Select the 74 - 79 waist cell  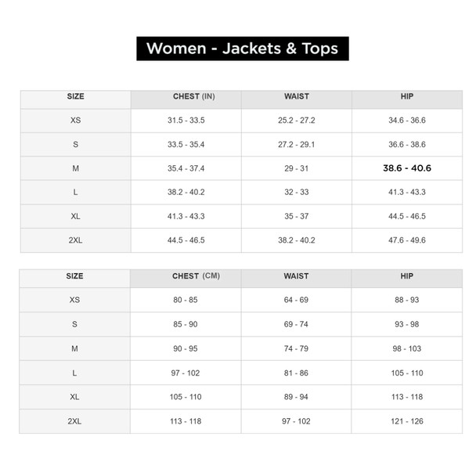coord(296,348)
